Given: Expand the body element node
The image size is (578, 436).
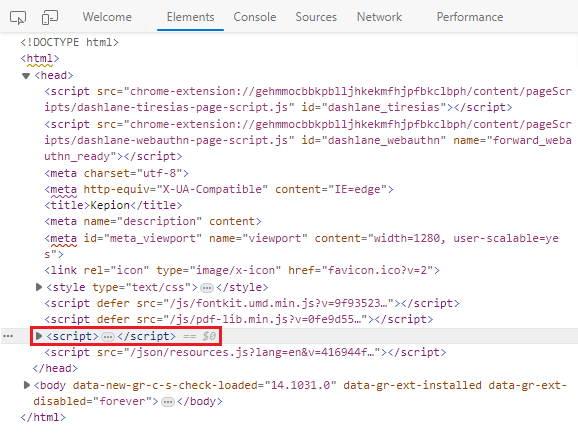Looking at the screenshot, I should [x=27, y=385].
